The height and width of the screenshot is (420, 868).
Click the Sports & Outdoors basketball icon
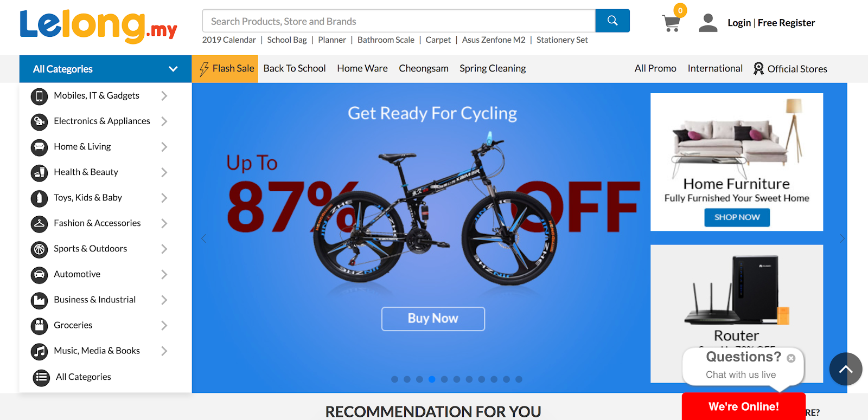pyautogui.click(x=39, y=249)
